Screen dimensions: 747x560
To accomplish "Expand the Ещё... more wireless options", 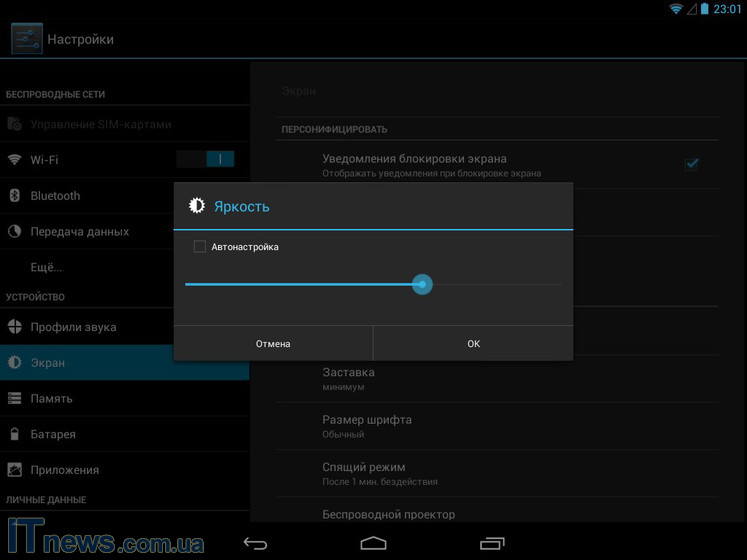I will [x=46, y=267].
